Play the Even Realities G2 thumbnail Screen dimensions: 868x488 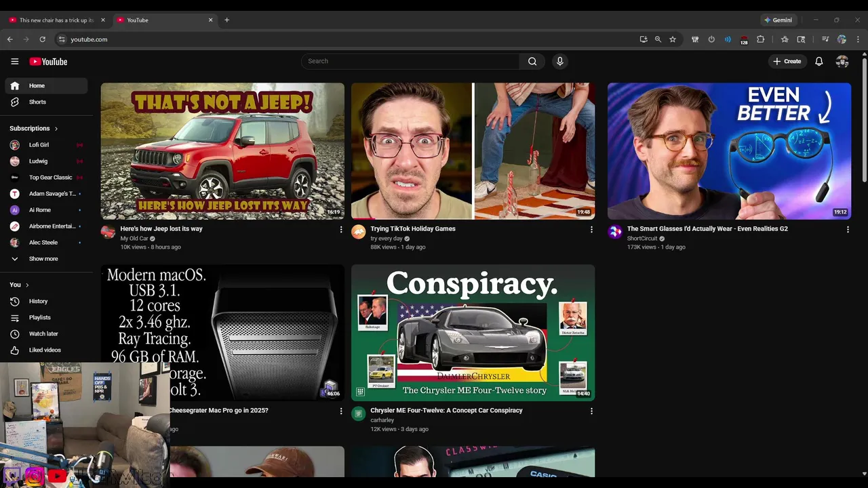point(729,151)
